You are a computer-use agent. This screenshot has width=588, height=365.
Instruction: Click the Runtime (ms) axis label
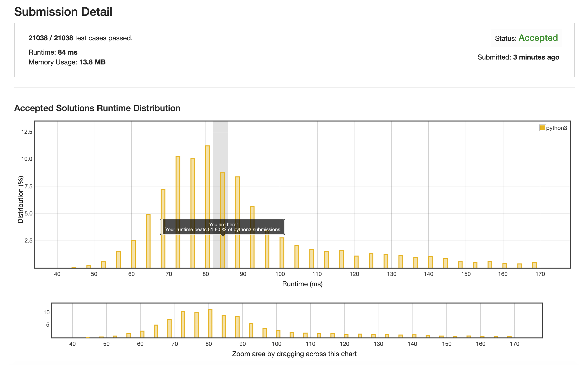point(302,284)
